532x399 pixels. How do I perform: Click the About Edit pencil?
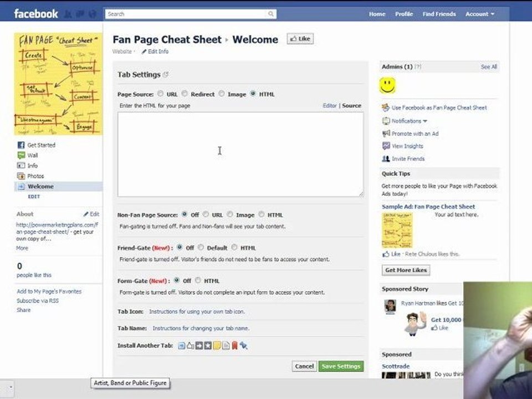tap(91, 214)
